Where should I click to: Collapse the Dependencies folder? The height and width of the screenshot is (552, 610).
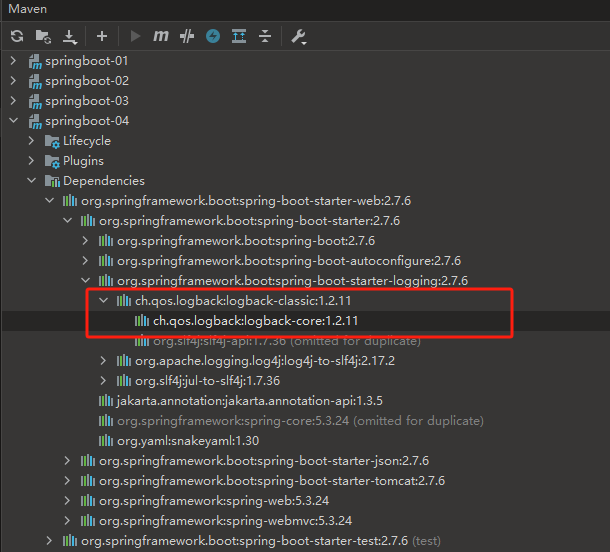32,180
